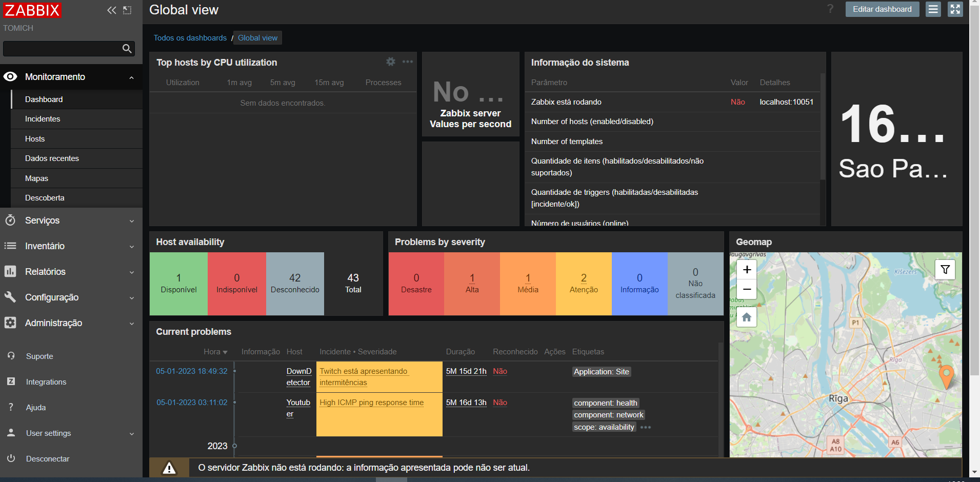The width and height of the screenshot is (980, 482).
Task: Click the Desconectar power icon
Action: [x=11, y=458]
